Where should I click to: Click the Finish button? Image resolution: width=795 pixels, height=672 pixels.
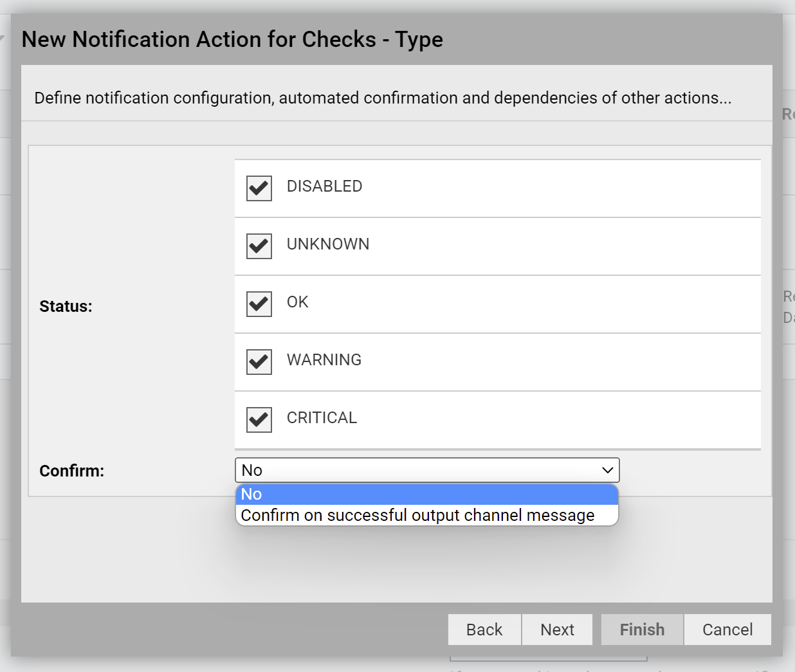pyautogui.click(x=641, y=630)
